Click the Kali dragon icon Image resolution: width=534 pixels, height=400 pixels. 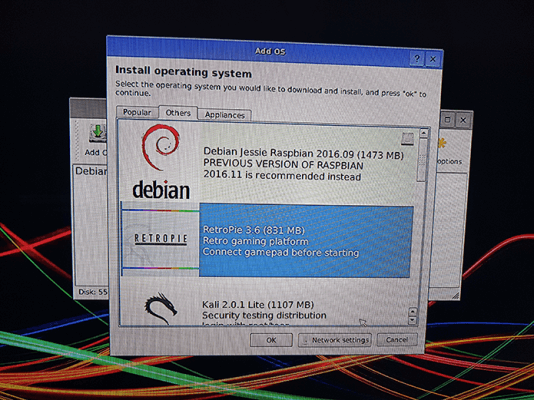(x=161, y=308)
